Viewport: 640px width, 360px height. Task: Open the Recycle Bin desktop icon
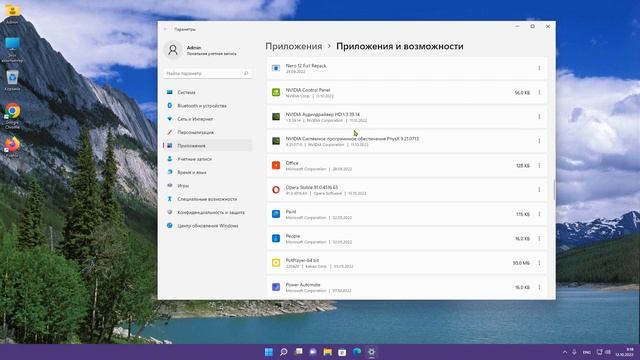[12, 80]
